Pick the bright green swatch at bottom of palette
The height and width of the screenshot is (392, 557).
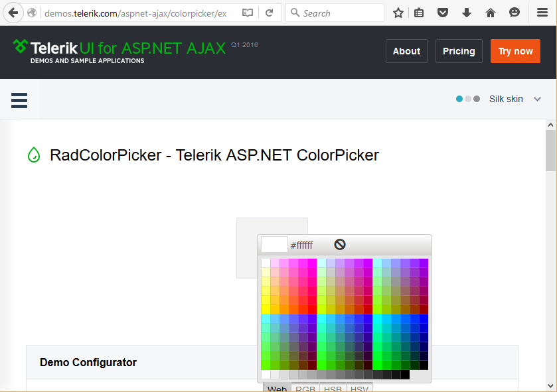(377, 365)
